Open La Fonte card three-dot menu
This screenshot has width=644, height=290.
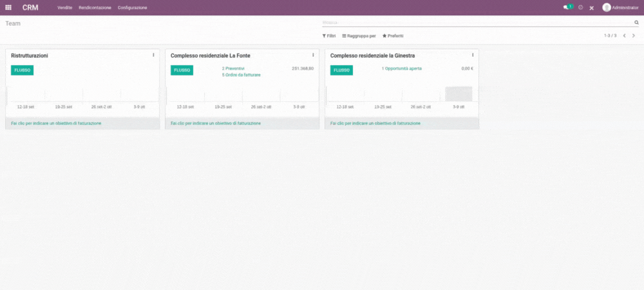pyautogui.click(x=313, y=55)
